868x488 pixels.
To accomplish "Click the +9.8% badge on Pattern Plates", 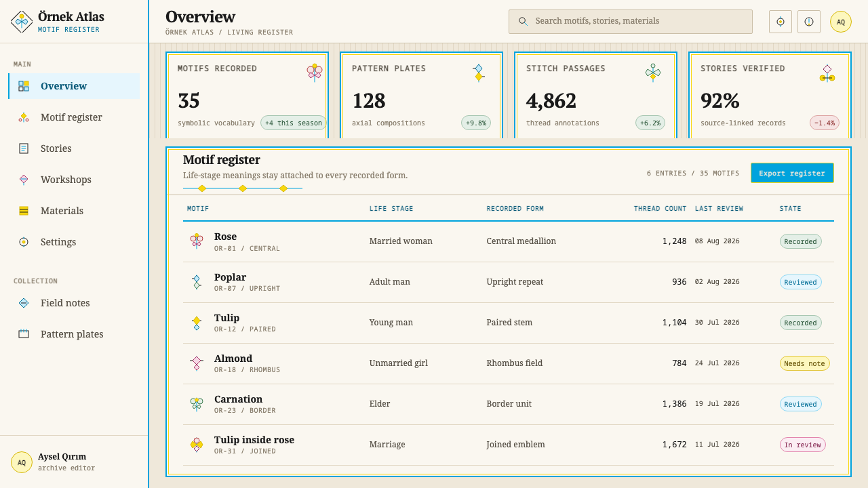I will [476, 123].
